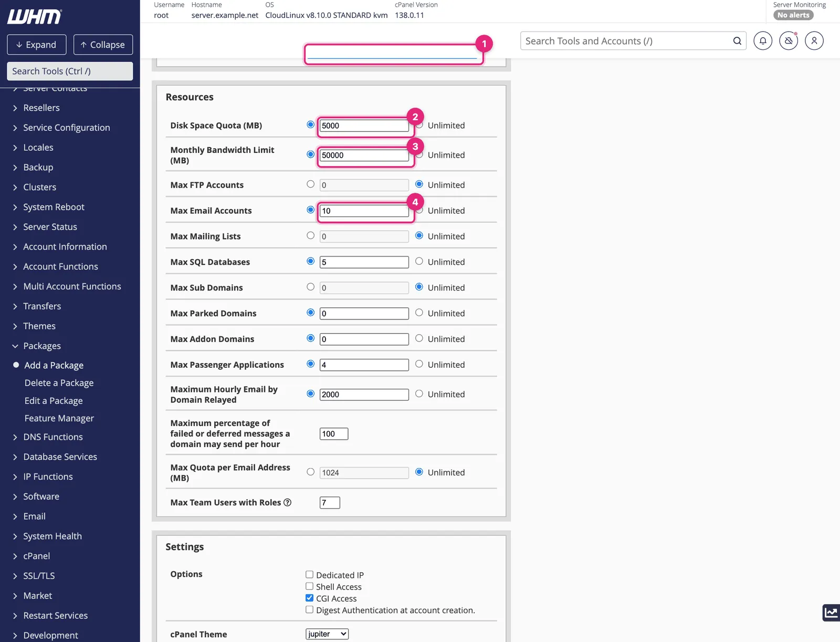Open notifications bell icon
The image size is (840, 642).
[763, 40]
